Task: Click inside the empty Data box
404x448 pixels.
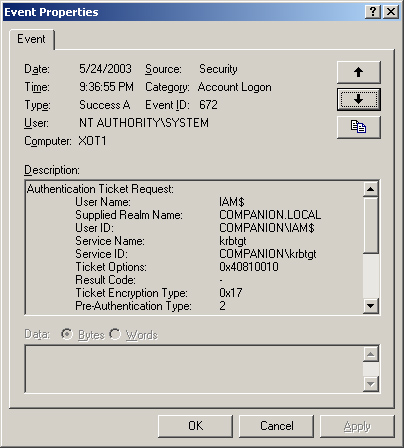Action: 194,369
